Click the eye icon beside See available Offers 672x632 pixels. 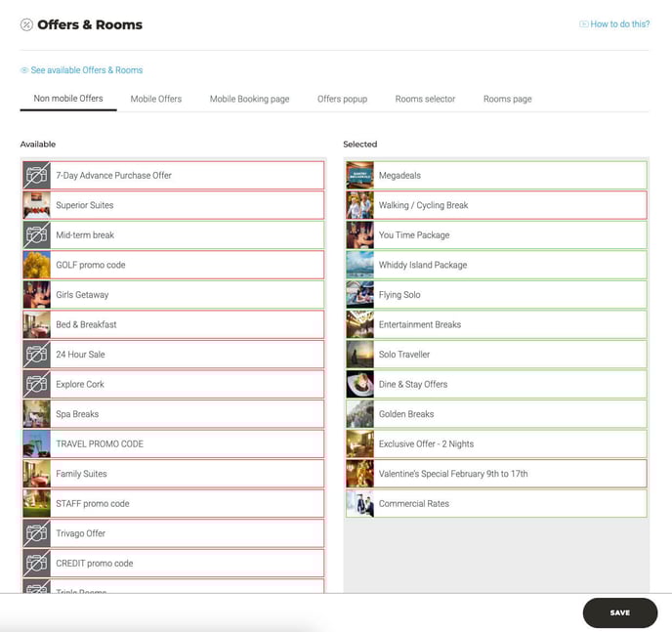24,70
